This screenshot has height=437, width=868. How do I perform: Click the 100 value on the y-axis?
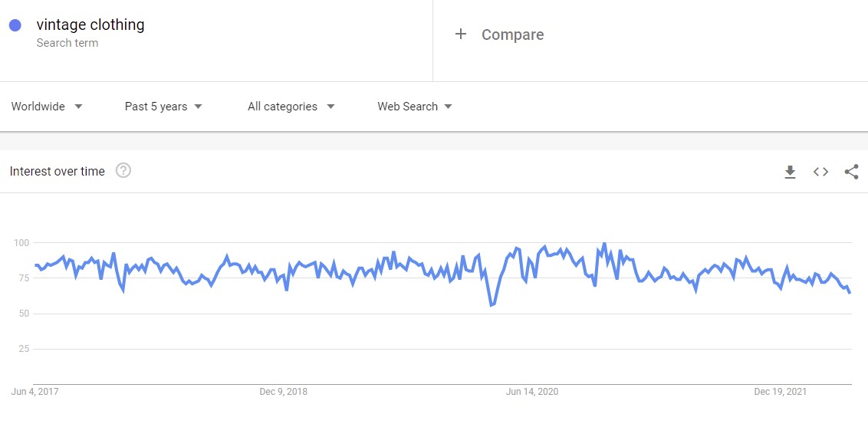click(x=21, y=243)
